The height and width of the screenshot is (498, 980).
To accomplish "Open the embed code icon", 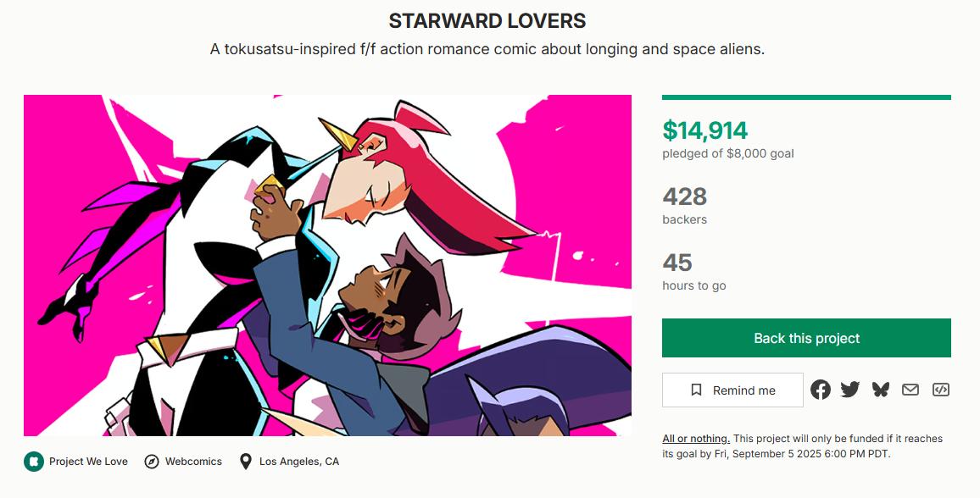I will tap(940, 390).
